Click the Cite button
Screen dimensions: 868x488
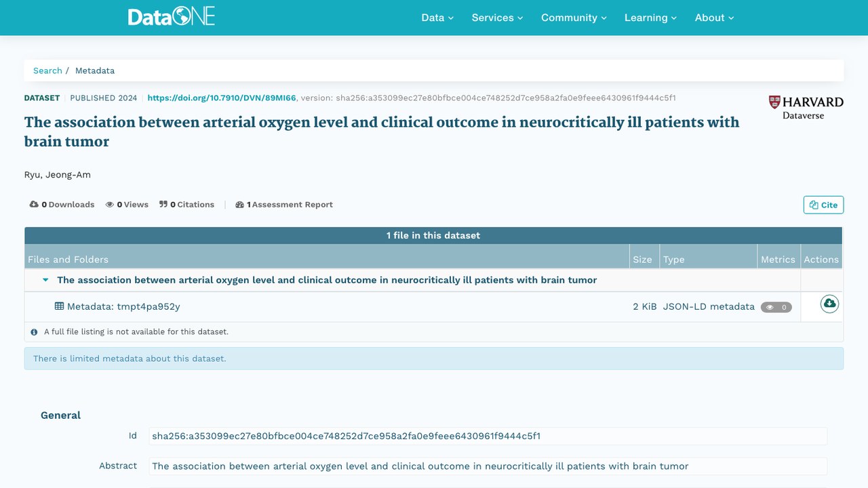click(x=823, y=205)
